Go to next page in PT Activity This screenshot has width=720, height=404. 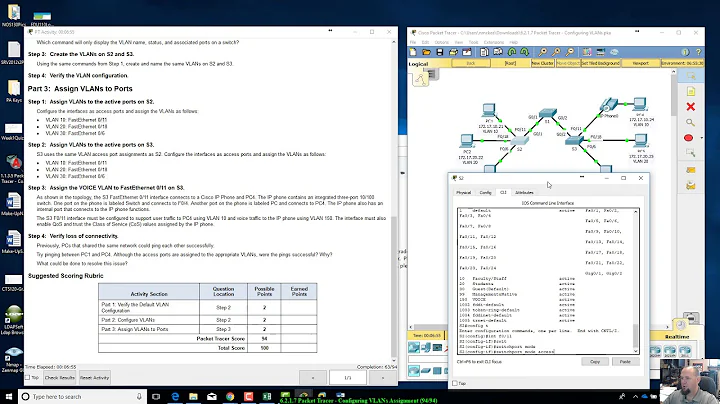(x=382, y=378)
